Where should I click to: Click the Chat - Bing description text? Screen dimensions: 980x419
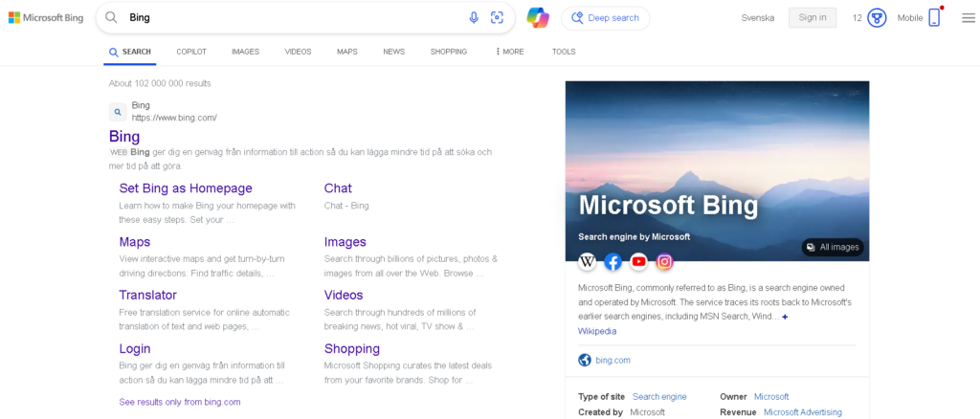coord(346,206)
